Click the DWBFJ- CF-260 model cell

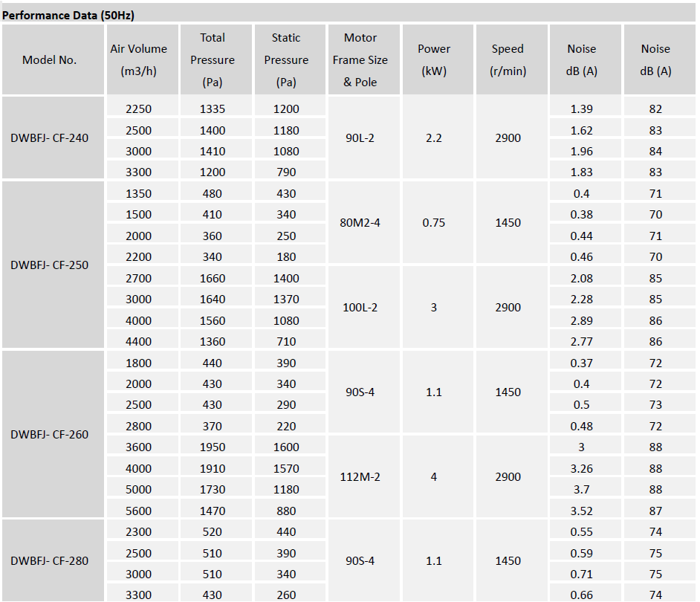tap(50, 435)
